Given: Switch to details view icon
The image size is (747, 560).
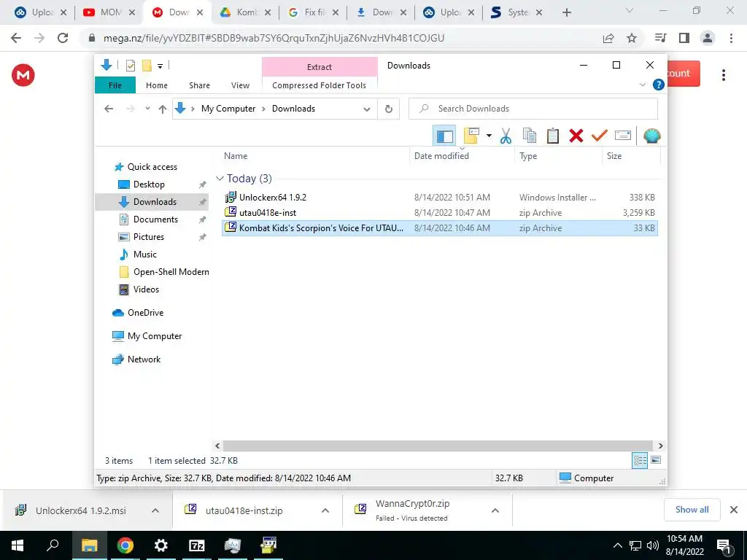Looking at the screenshot, I should click(x=640, y=461).
